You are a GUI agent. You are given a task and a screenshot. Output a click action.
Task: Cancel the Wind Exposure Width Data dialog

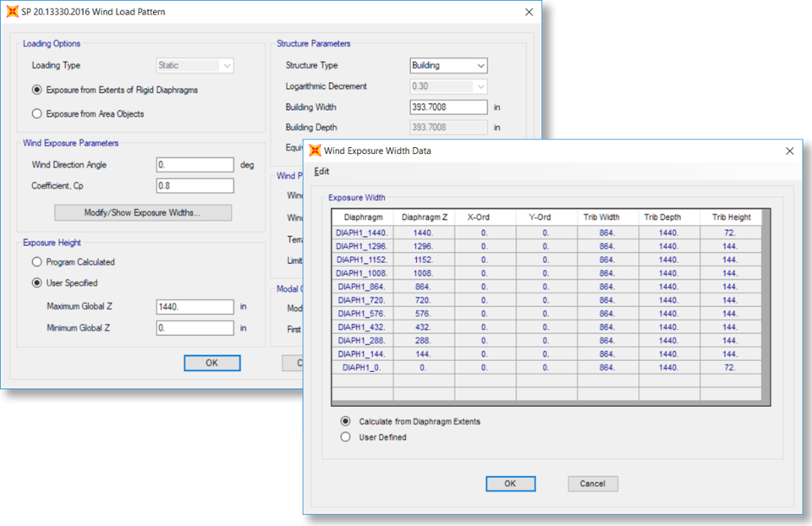click(x=592, y=484)
